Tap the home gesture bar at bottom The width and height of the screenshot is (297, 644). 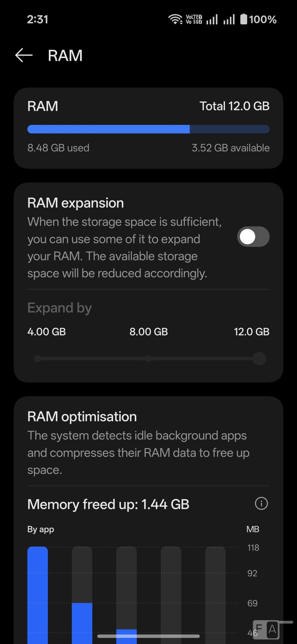148,636
